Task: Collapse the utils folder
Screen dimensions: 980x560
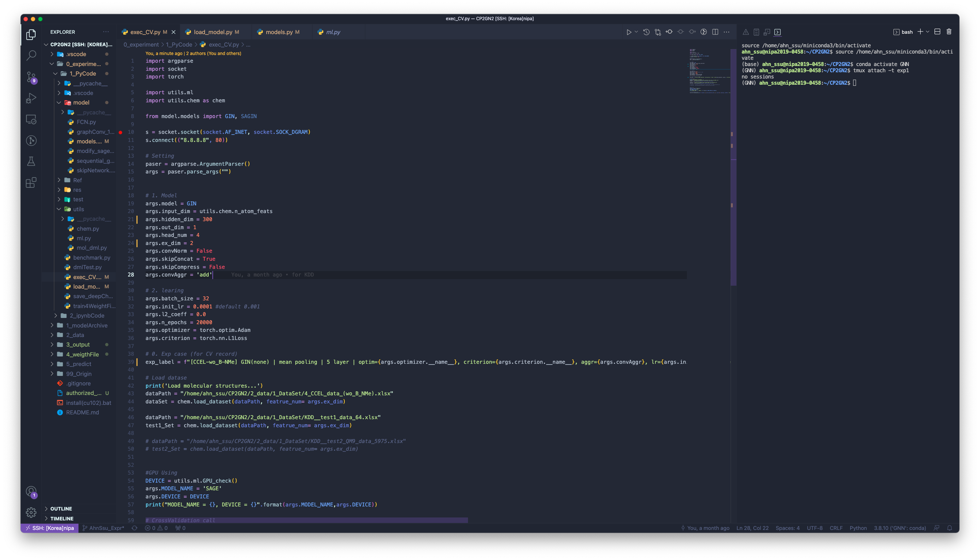Action: [x=80, y=209]
